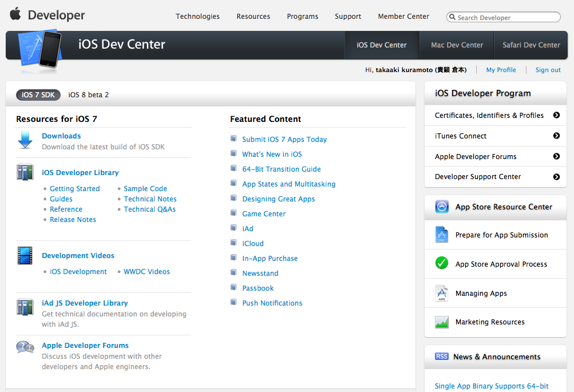Image resolution: width=574 pixels, height=392 pixels.
Task: Click the Apple logo icon
Action: (15, 14)
